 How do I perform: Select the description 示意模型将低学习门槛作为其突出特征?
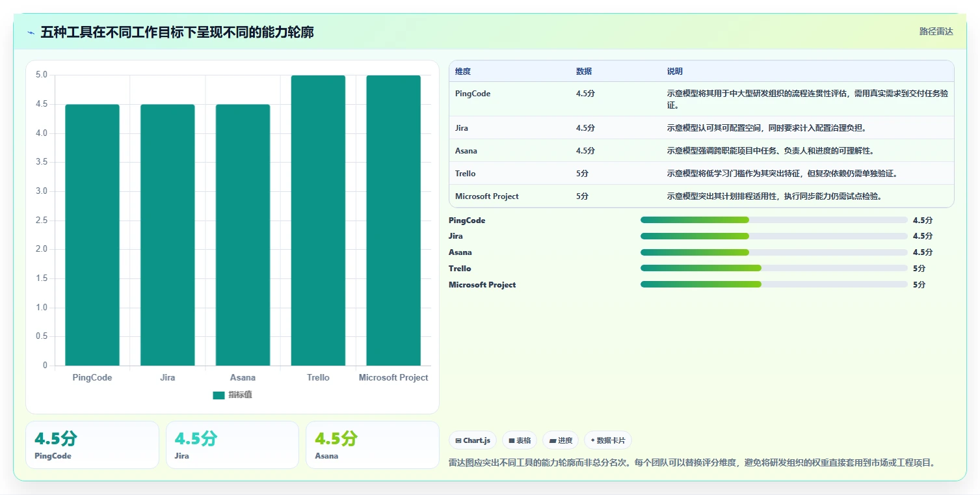tap(782, 174)
